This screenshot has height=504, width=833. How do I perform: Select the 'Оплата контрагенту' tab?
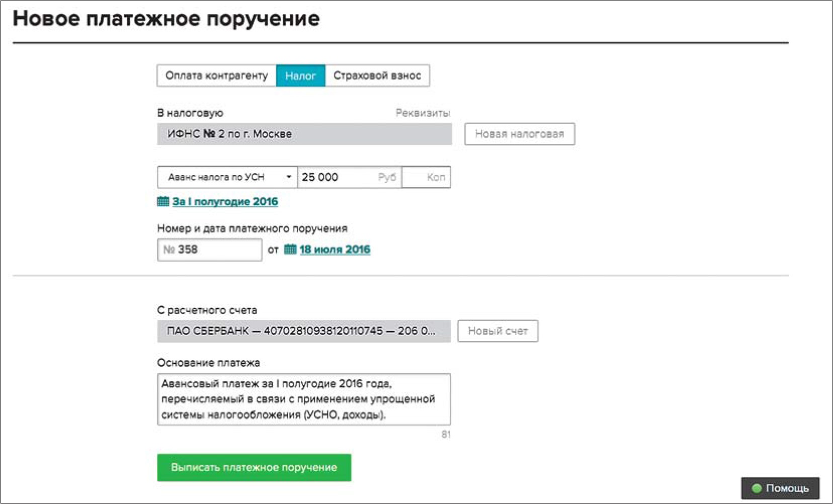pyautogui.click(x=216, y=75)
